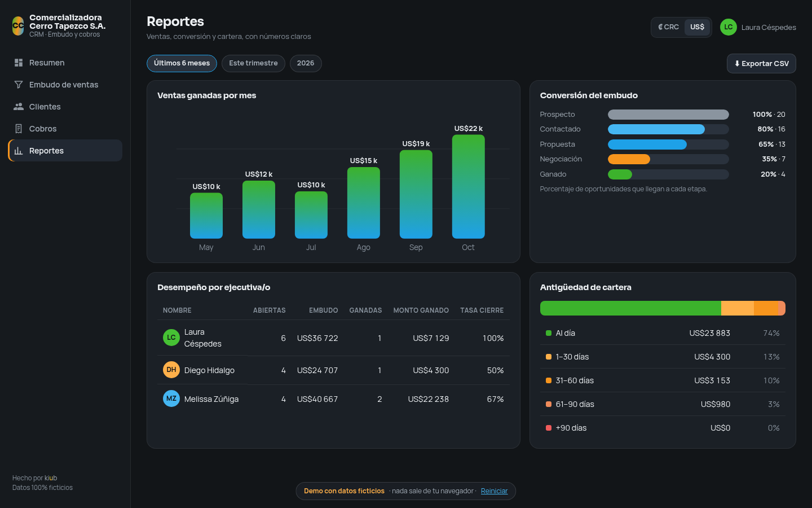Click the MONTO GANADO column header
The image size is (812, 508).
tap(421, 310)
